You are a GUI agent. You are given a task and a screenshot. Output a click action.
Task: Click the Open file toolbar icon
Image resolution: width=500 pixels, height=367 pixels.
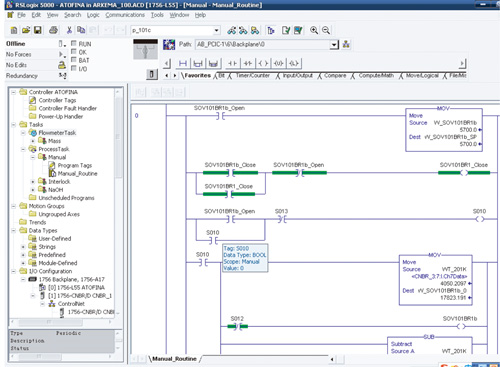point(26,30)
